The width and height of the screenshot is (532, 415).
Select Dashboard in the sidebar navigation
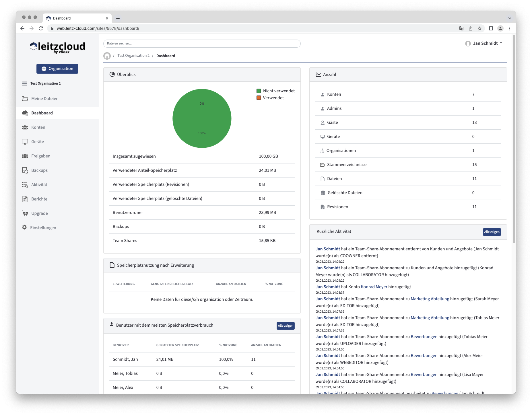(42, 113)
